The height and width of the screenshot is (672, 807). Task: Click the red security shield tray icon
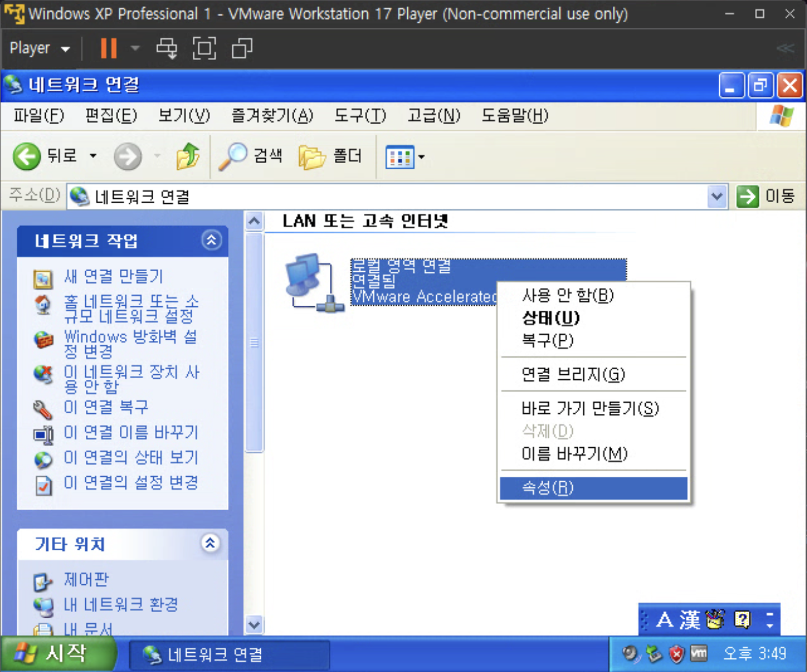pyautogui.click(x=677, y=653)
